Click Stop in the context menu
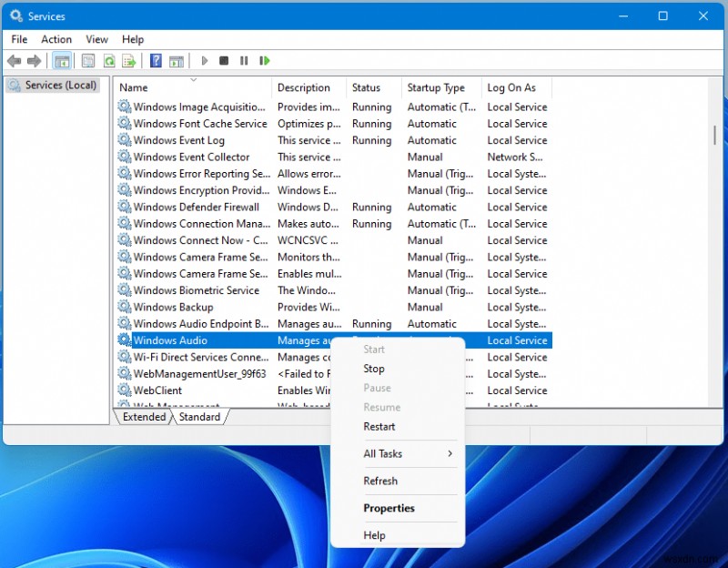 (x=374, y=369)
